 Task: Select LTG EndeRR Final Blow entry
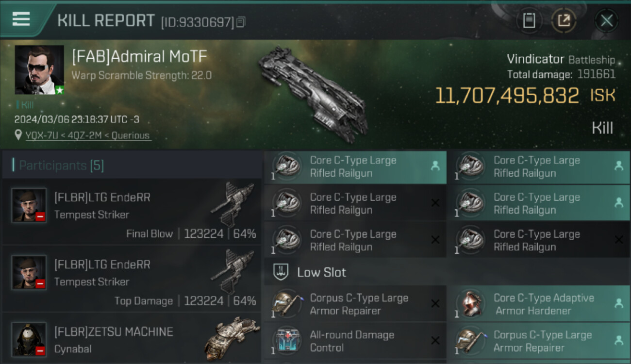(132, 212)
